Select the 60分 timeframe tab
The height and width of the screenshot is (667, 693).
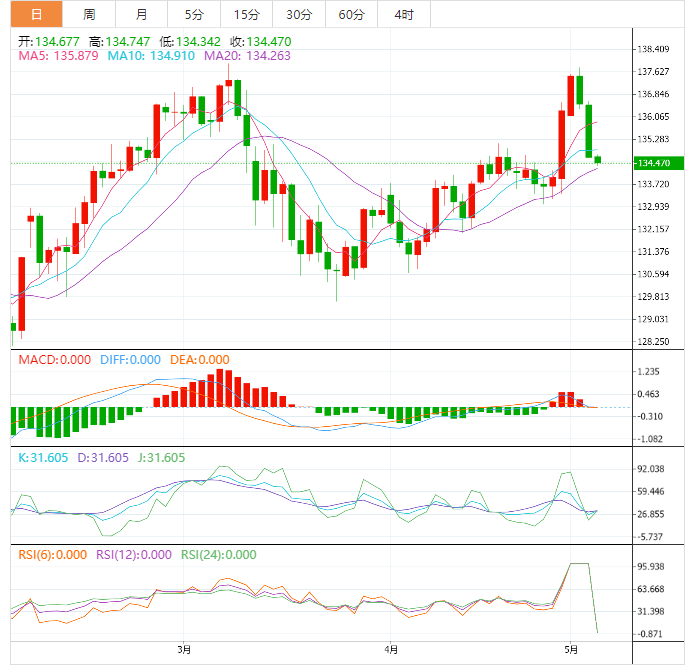point(351,14)
